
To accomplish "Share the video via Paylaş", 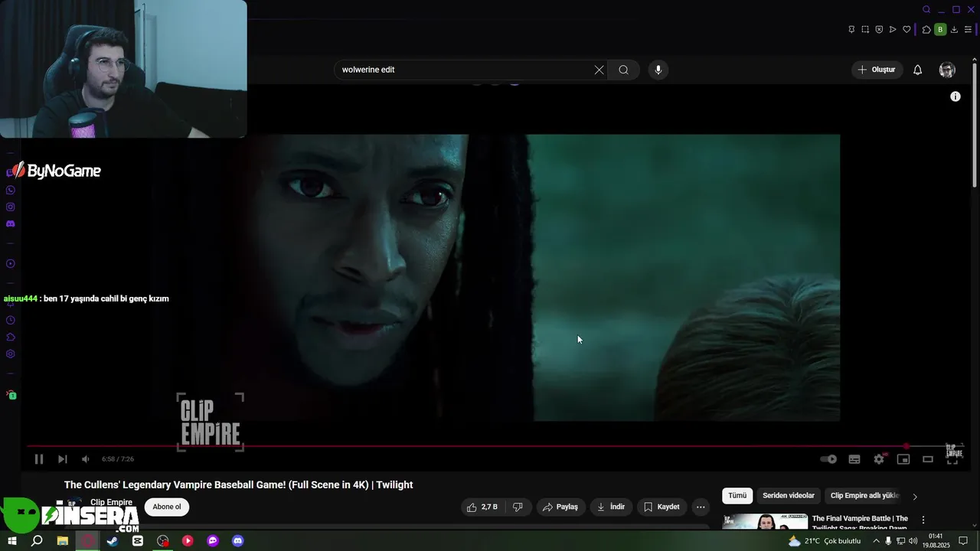I will 560,507.
